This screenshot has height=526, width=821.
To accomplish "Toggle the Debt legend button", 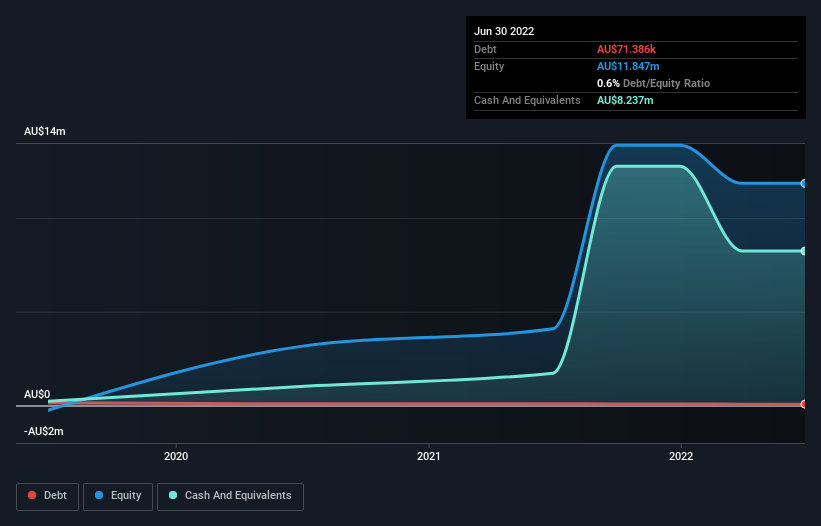I will point(48,496).
